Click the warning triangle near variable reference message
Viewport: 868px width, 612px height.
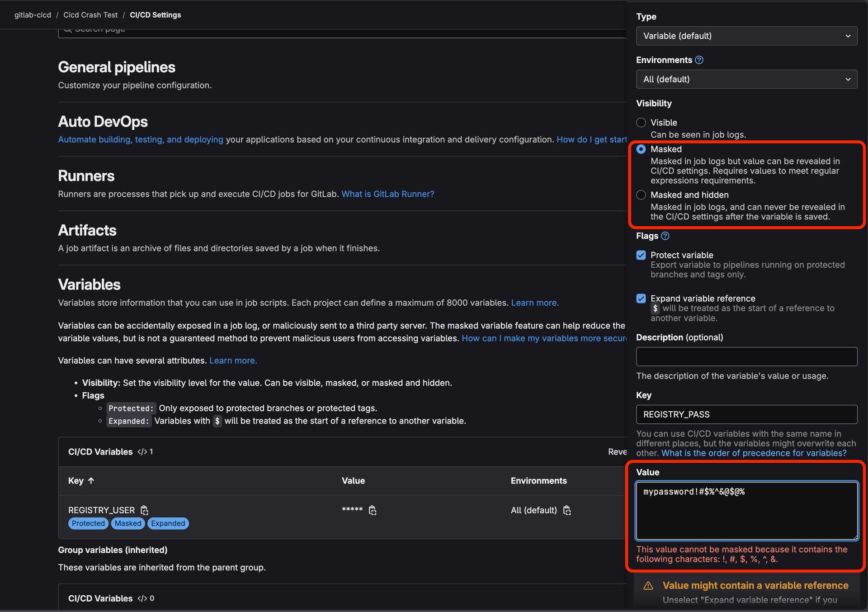tap(648, 585)
